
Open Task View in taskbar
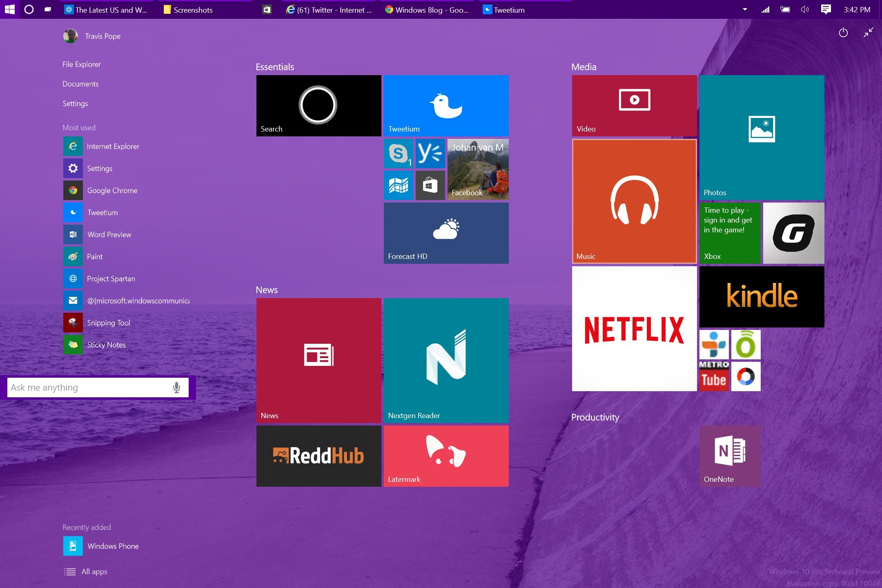click(48, 9)
